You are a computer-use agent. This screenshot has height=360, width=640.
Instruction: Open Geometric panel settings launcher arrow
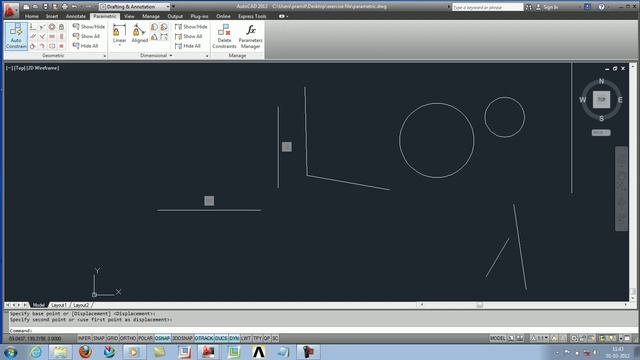105,56
